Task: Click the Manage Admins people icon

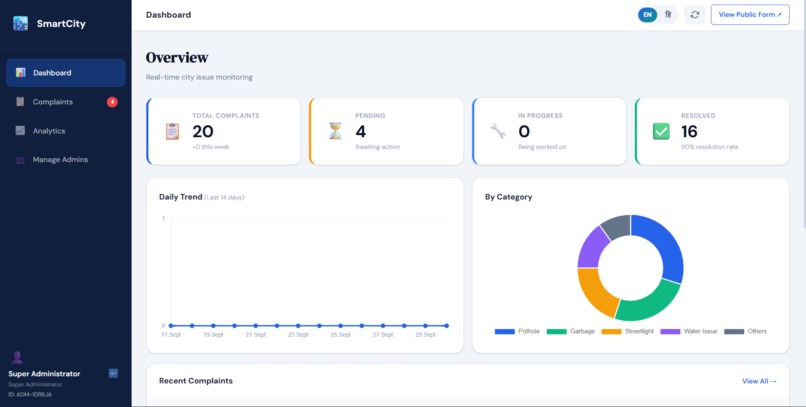Action: pyautogui.click(x=20, y=160)
